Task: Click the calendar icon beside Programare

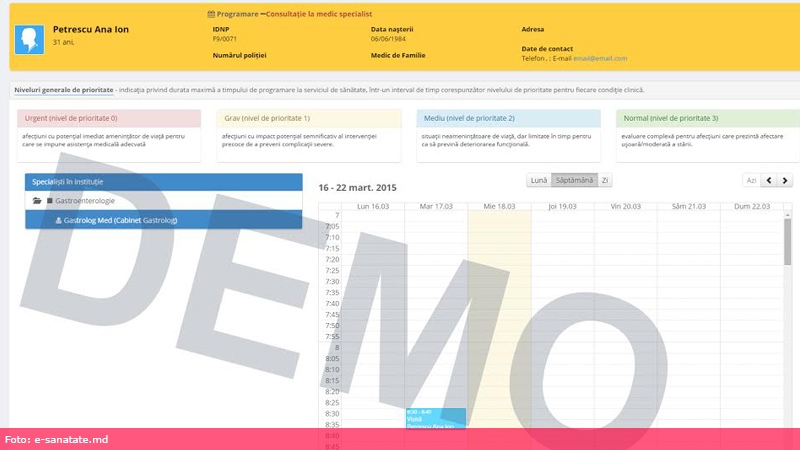Action: tap(211, 15)
